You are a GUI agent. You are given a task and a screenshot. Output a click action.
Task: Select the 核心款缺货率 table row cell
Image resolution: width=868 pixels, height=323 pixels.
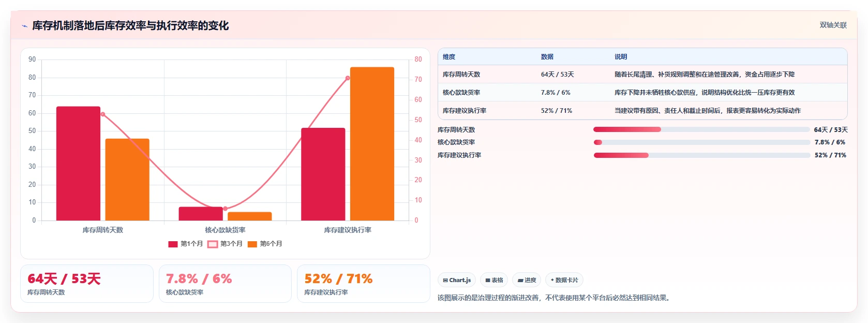click(461, 93)
